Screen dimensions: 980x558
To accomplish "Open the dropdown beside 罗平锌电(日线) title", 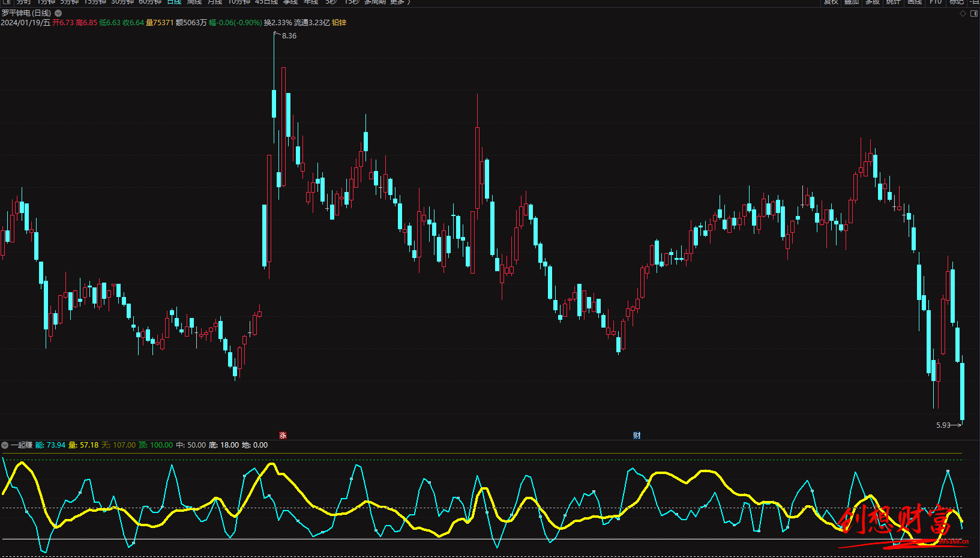I will point(58,13).
